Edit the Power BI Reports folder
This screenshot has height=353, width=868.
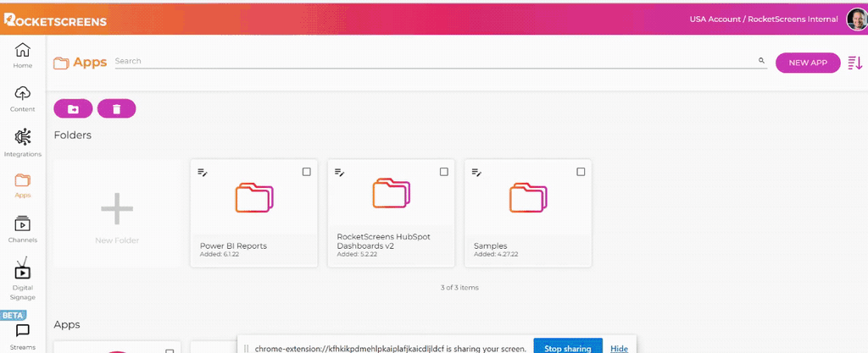(203, 173)
